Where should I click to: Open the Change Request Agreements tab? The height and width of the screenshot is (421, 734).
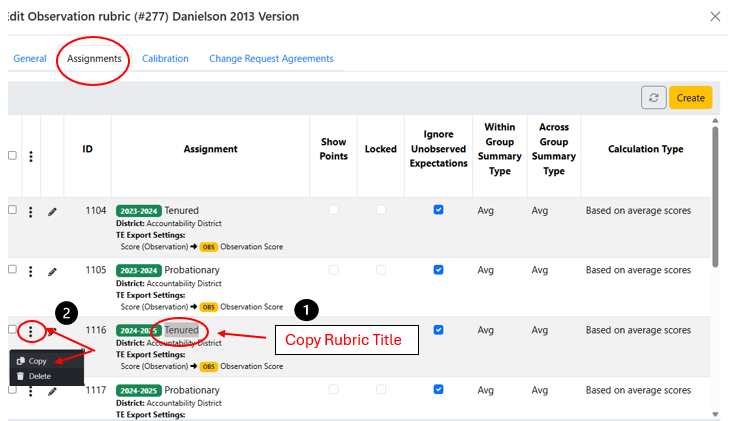[271, 59]
